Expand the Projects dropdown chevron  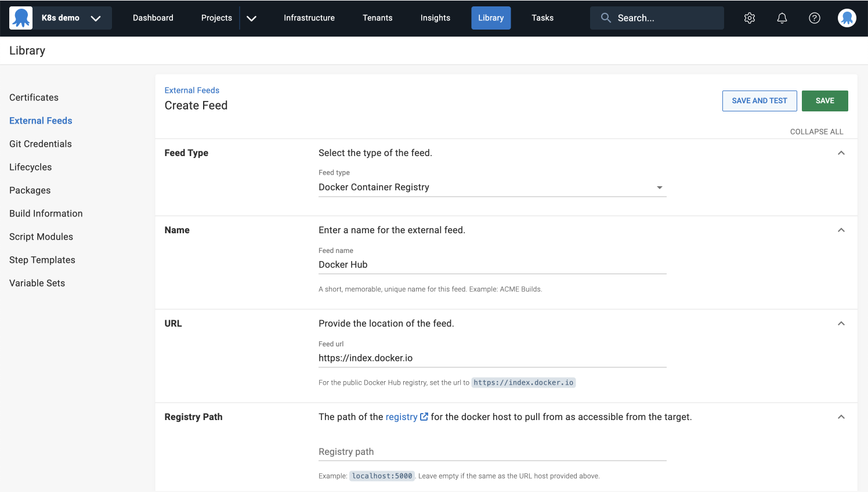coord(251,18)
